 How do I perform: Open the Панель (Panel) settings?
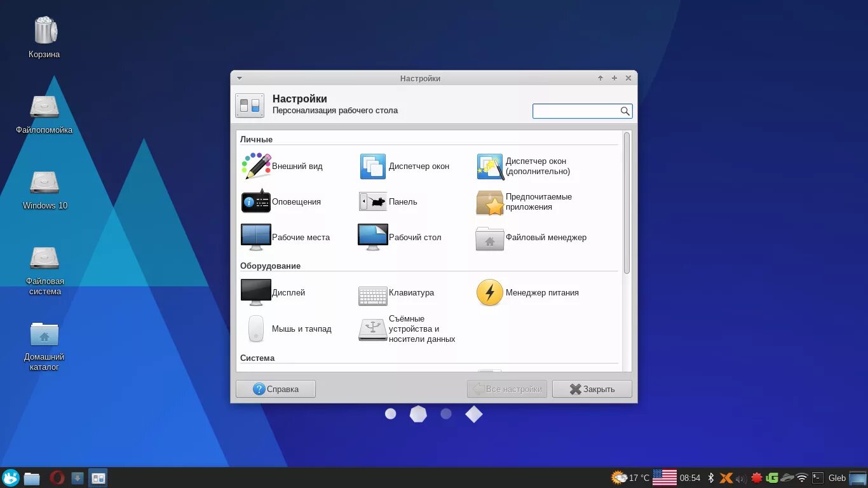point(391,201)
